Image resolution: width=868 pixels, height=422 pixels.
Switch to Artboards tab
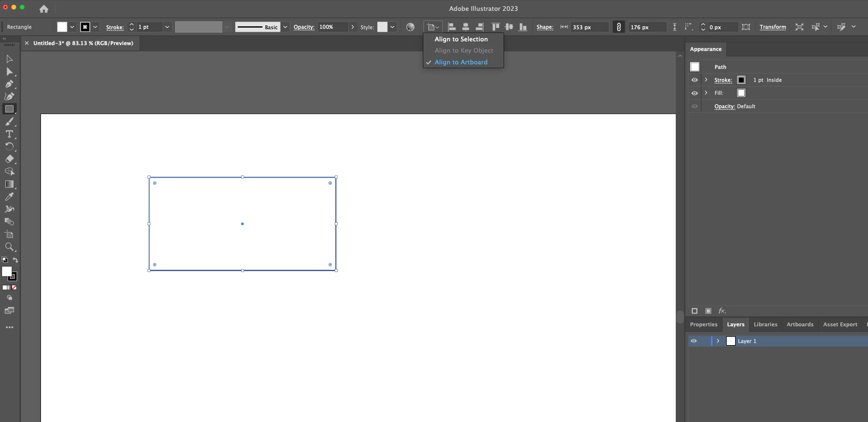point(800,324)
